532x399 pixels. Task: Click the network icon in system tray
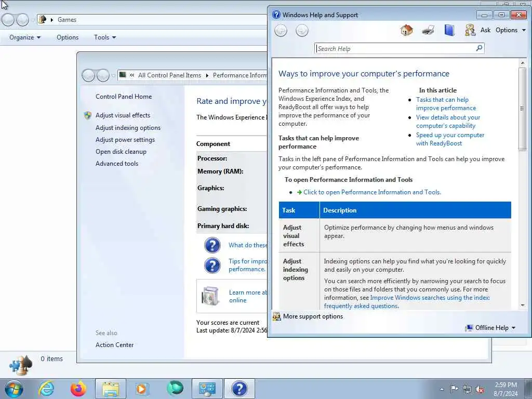[467, 390]
